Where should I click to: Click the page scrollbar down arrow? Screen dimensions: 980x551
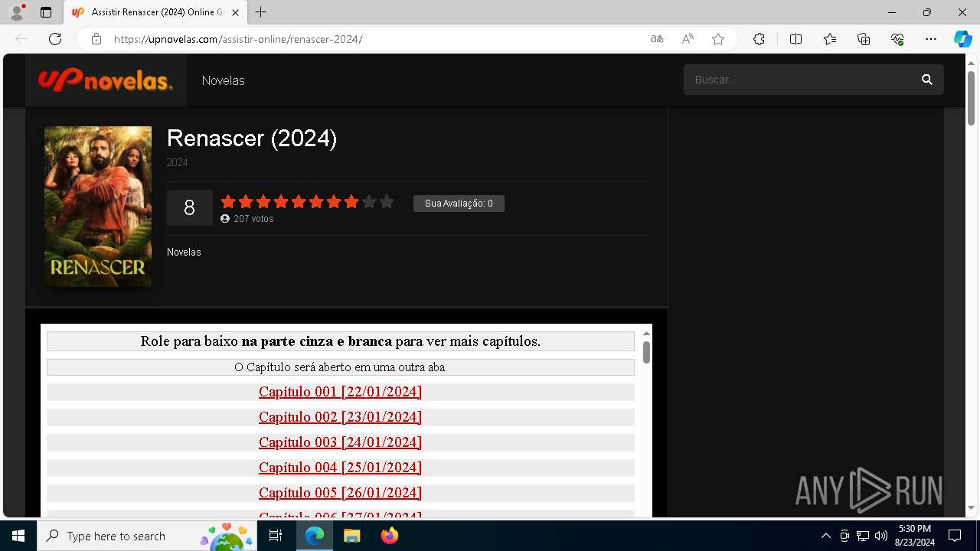point(971,507)
